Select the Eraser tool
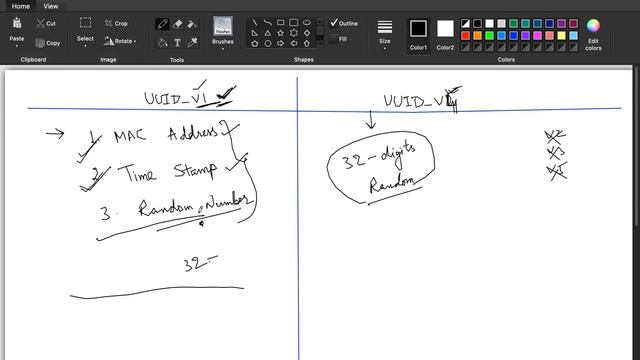640x360 pixels. pos(178,24)
